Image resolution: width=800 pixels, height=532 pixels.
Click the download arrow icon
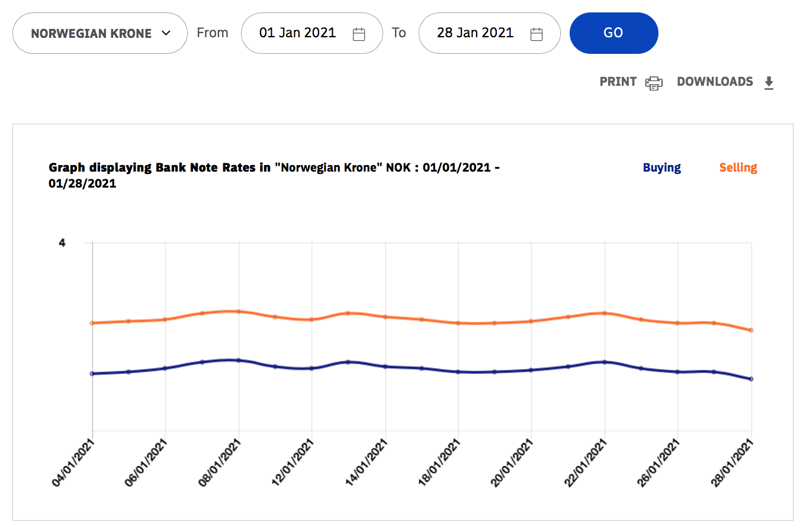tap(769, 83)
